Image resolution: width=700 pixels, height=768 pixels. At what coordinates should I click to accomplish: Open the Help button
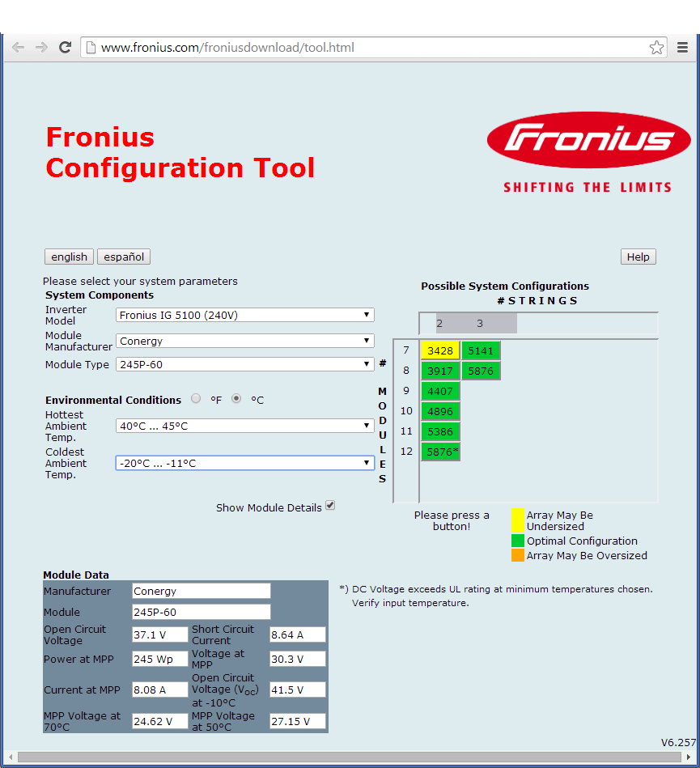(x=638, y=257)
